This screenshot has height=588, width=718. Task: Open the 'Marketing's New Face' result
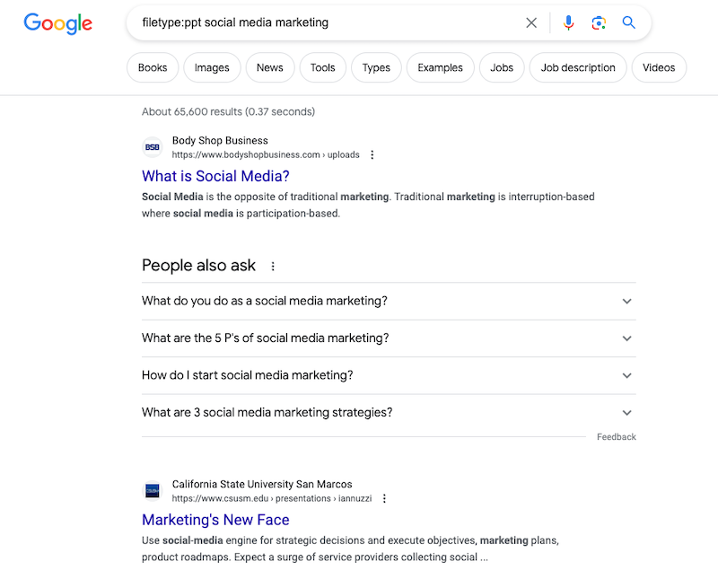pyautogui.click(x=215, y=520)
